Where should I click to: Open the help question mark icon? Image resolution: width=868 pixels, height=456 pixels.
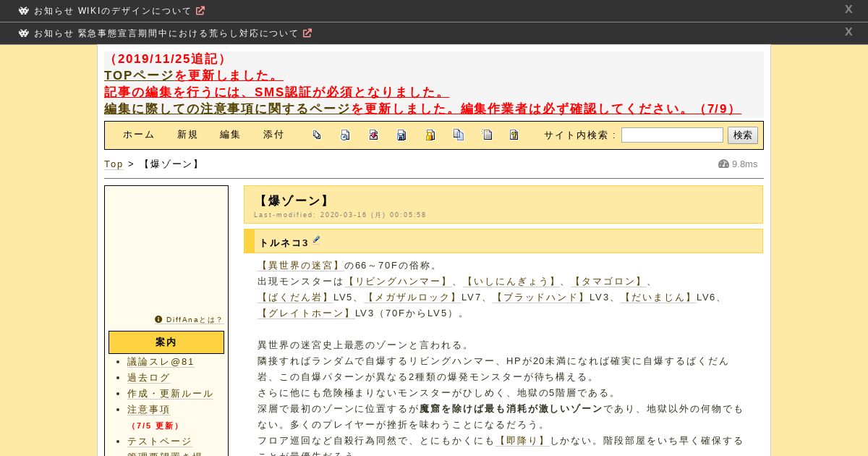point(514,135)
